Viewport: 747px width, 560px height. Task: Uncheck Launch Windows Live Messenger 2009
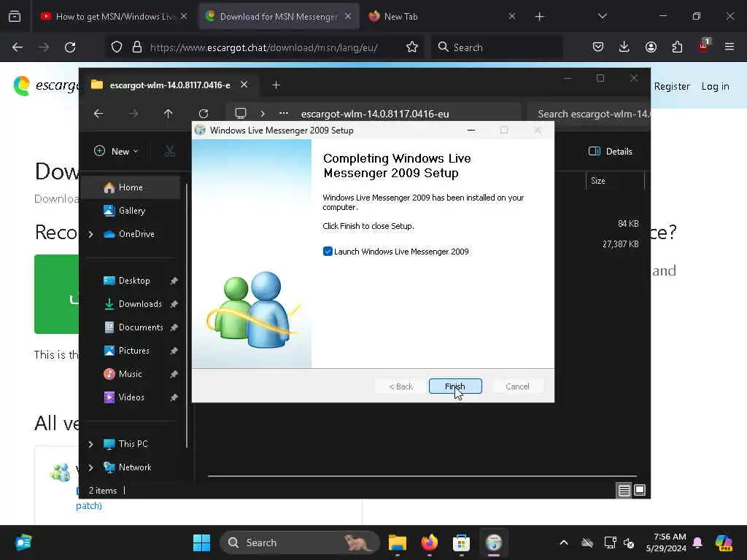(328, 252)
